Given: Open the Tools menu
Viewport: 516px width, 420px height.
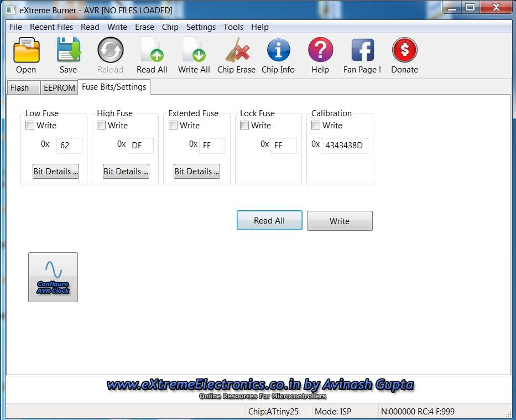Looking at the screenshot, I should click(x=233, y=27).
